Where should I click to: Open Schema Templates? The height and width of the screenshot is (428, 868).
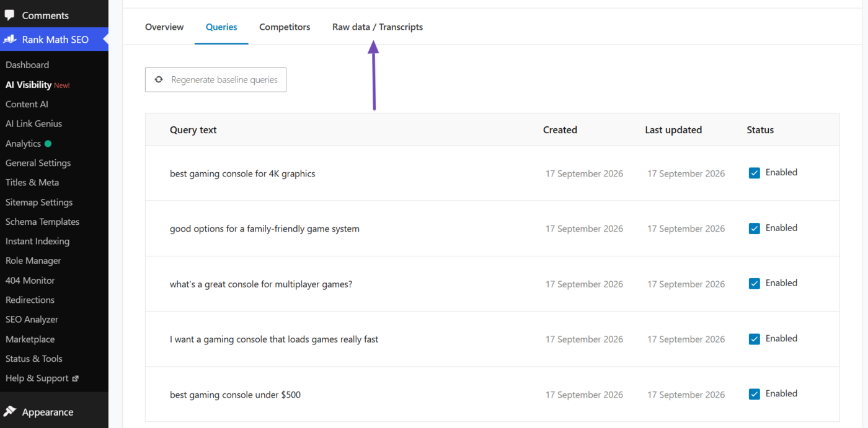tap(42, 222)
